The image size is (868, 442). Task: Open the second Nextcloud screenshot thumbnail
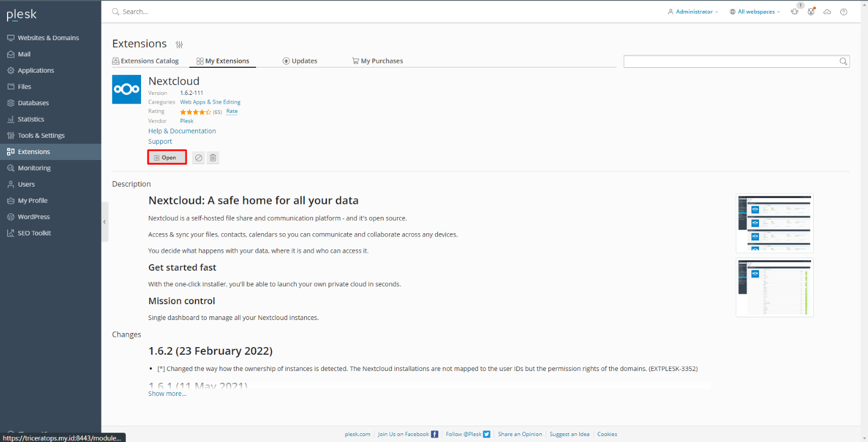point(775,287)
